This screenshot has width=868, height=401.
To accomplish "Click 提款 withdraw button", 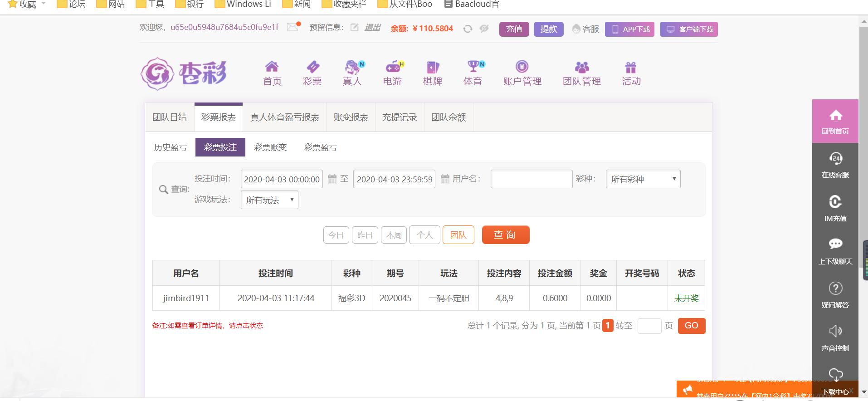I will [549, 29].
